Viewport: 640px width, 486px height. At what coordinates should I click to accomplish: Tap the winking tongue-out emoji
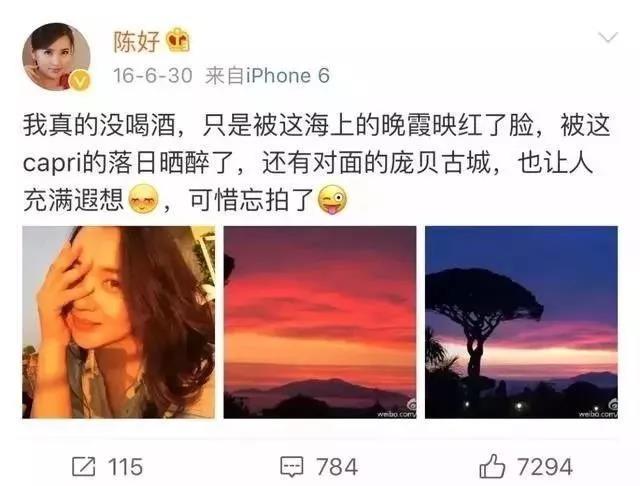pyautogui.click(x=332, y=200)
